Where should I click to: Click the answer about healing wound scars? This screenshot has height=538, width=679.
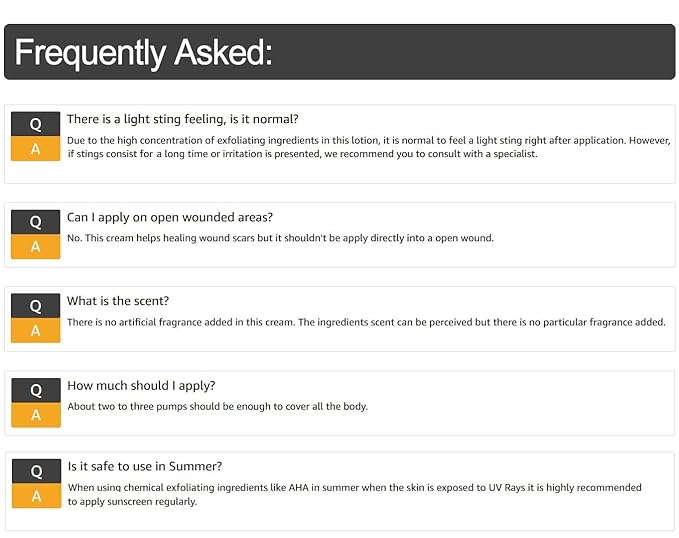[x=280, y=238]
